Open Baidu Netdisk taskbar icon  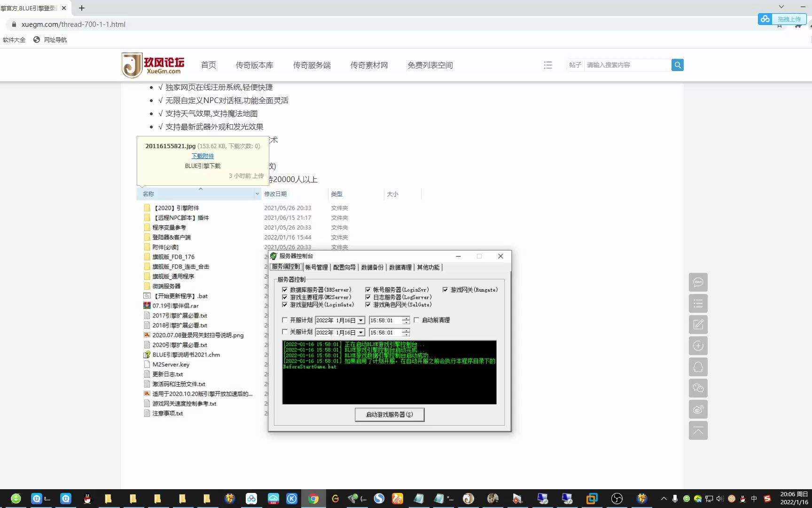251,499
